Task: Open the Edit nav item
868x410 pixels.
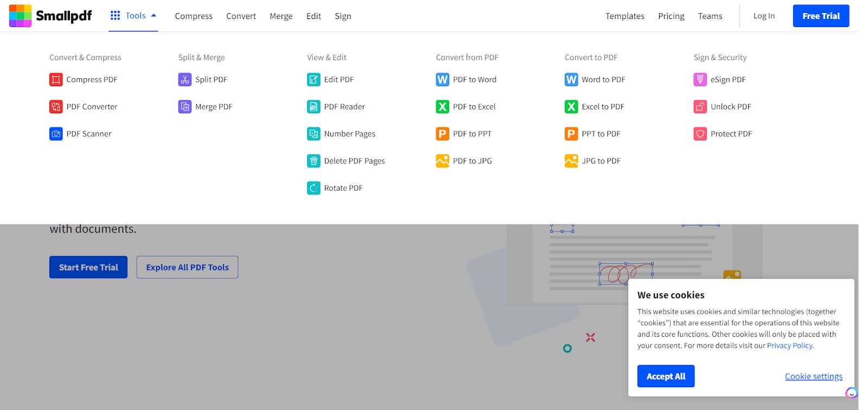Action: coord(314,16)
